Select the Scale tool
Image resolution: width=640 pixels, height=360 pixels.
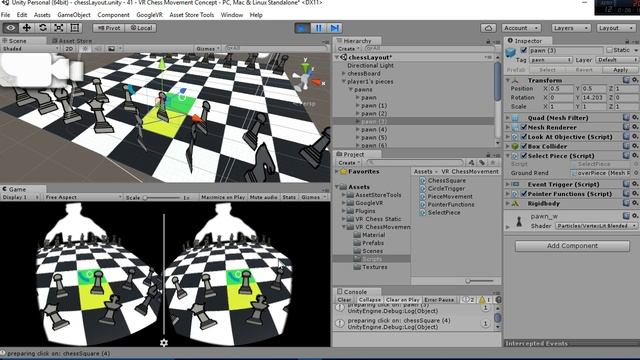coord(58,28)
